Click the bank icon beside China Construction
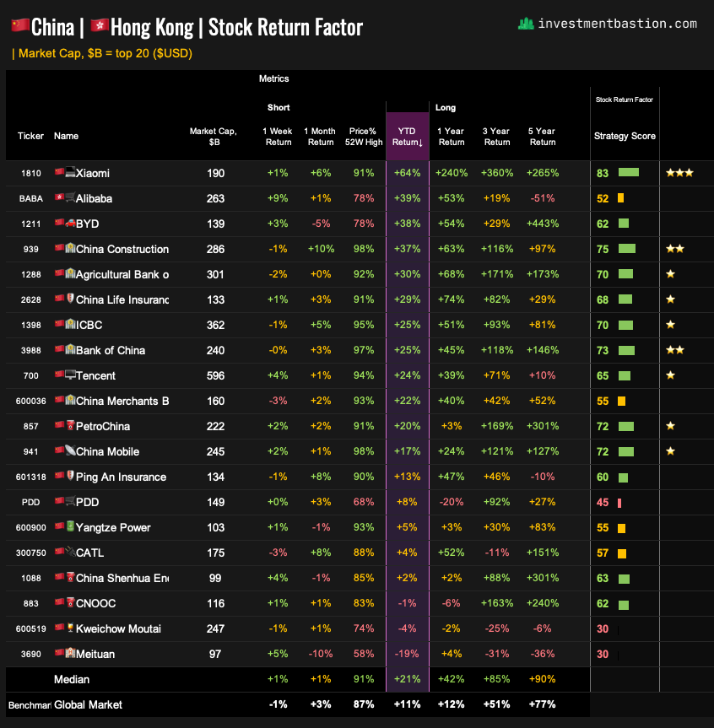This screenshot has width=714, height=728. click(x=70, y=248)
